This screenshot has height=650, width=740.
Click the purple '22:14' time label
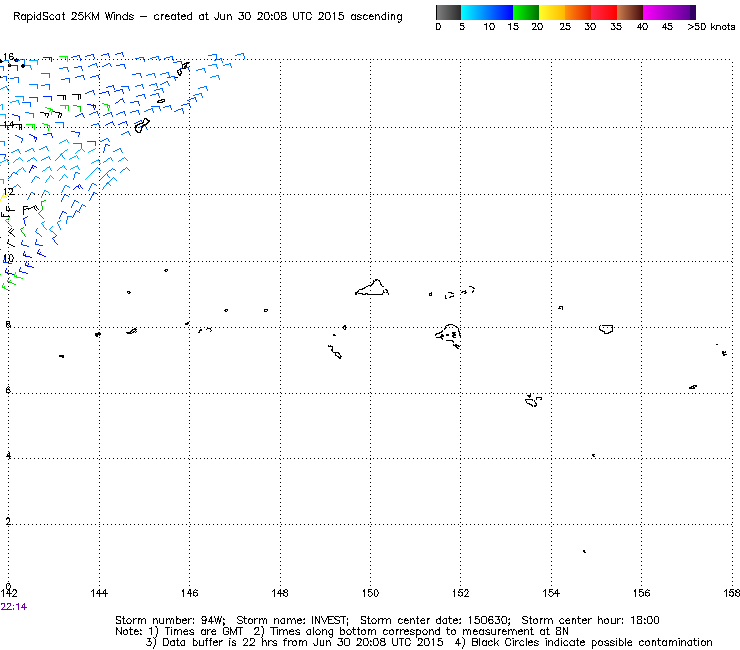point(14,607)
